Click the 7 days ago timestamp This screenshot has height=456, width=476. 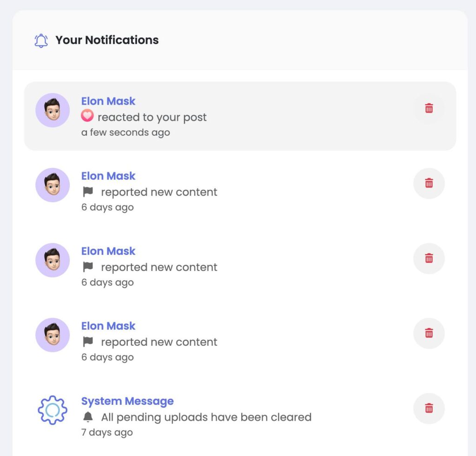107,432
